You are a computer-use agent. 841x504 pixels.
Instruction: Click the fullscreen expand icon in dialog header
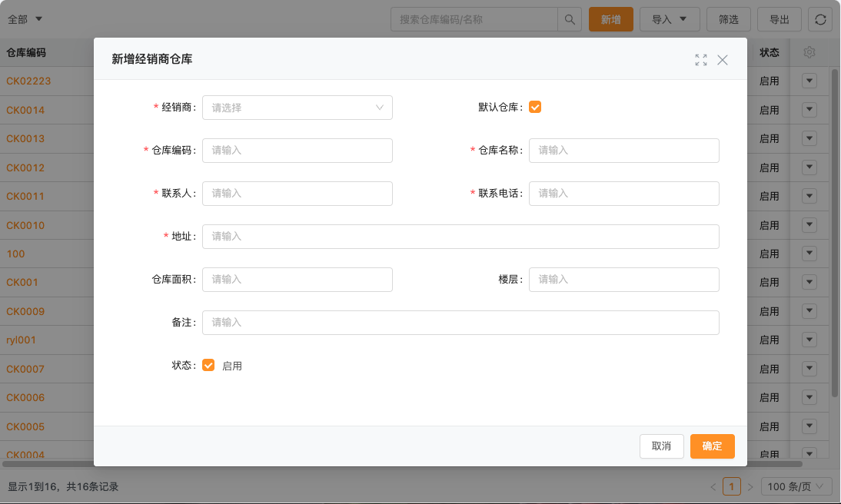tap(700, 60)
